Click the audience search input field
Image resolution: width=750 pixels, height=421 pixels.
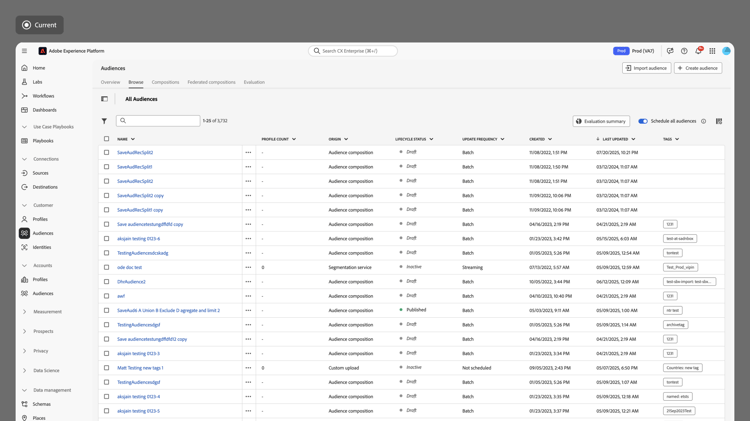coord(158,121)
